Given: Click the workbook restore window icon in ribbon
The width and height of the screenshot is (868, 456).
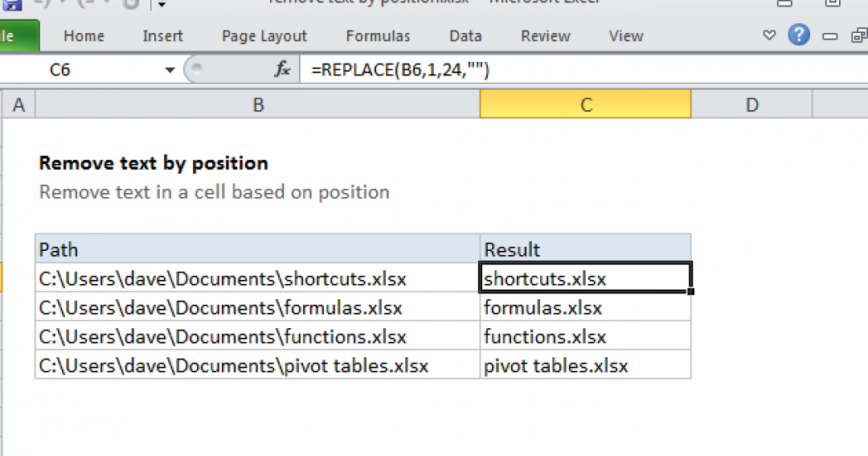Looking at the screenshot, I should pos(858,36).
